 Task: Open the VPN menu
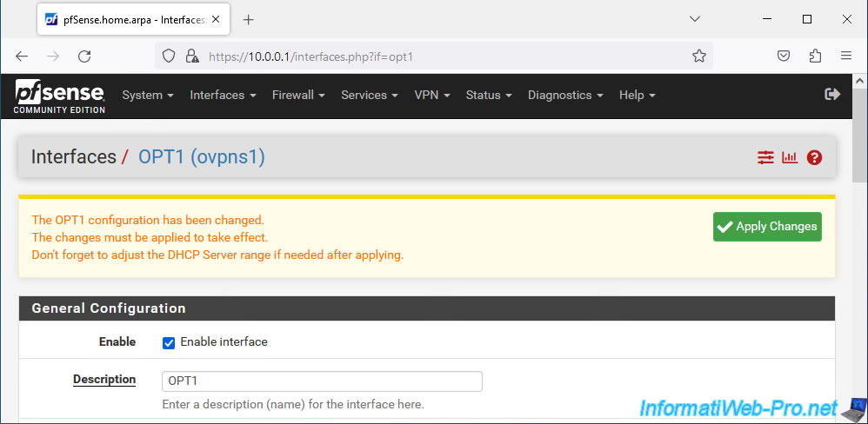point(432,95)
